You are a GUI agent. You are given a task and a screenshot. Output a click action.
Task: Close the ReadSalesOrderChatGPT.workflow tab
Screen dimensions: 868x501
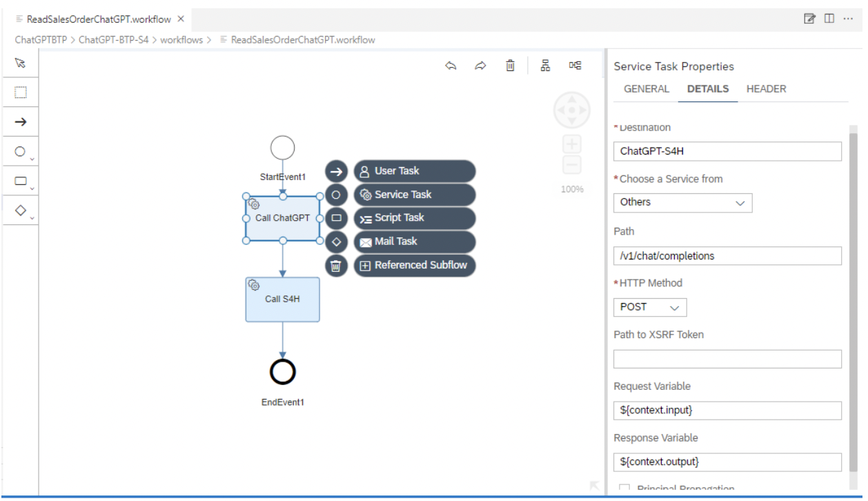tap(180, 19)
